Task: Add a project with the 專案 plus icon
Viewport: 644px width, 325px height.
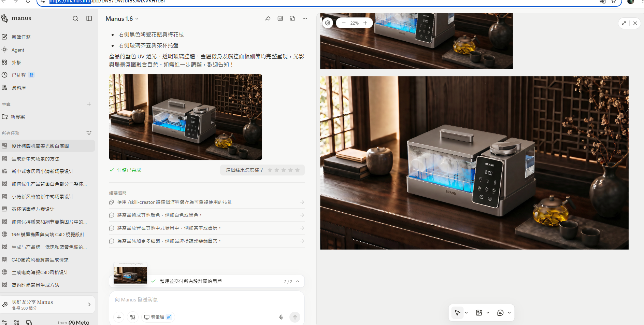Action: coord(89,104)
